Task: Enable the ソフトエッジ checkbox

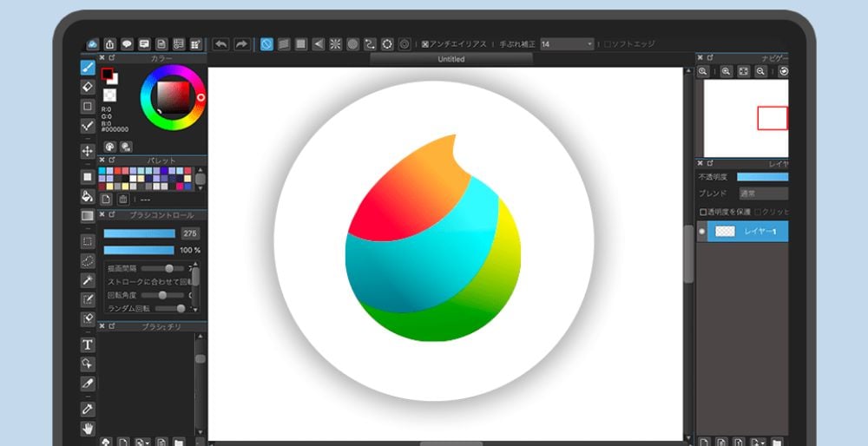Action: coord(608,44)
